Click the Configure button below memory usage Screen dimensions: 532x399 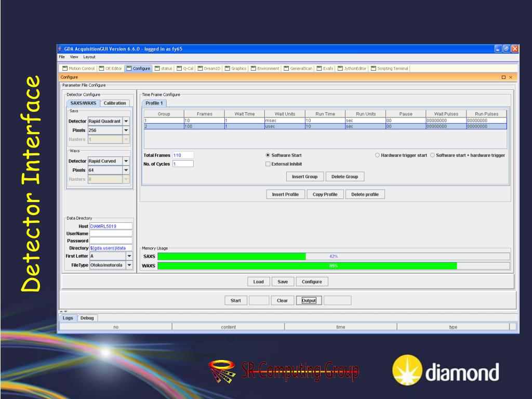click(312, 282)
